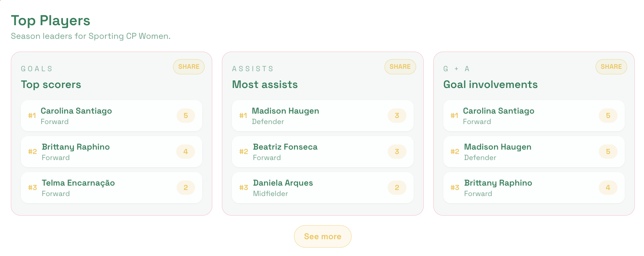Click the count badge beside Telma Encarnação

click(x=186, y=187)
